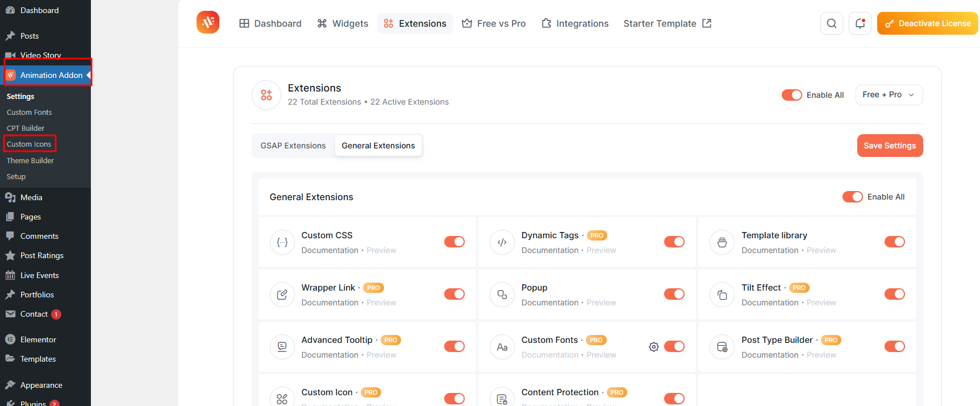Open the Free vs Pro tab
The width and height of the screenshot is (980, 406).
pyautogui.click(x=494, y=23)
